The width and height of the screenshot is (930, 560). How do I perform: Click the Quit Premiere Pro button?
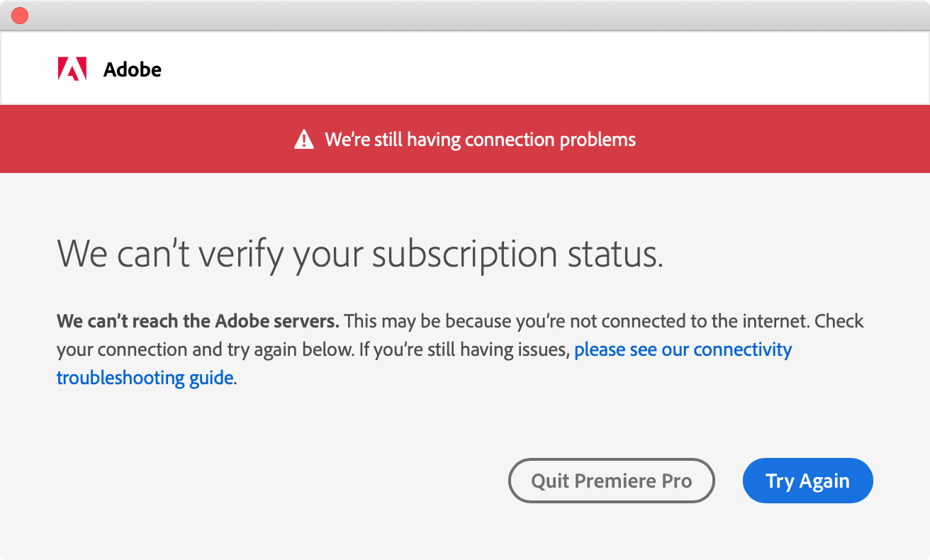click(x=611, y=481)
